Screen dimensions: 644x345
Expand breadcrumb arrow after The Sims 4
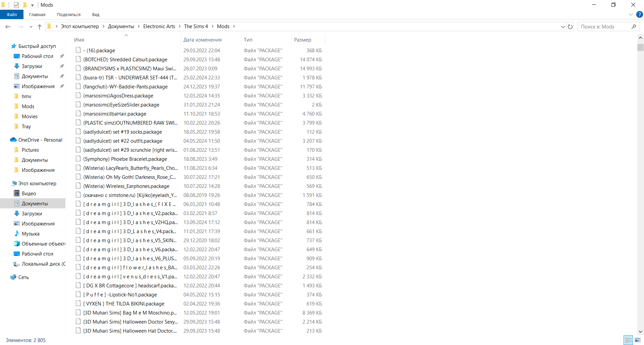(213, 26)
